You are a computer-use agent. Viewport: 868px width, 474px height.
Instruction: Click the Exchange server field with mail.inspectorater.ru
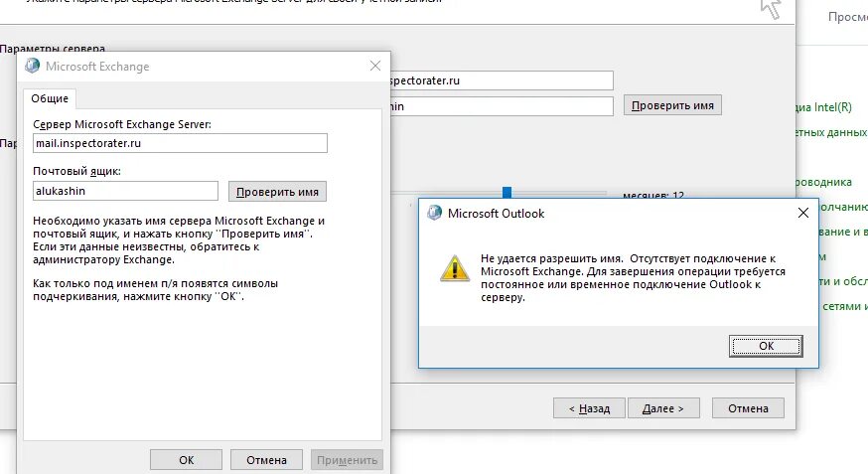pyautogui.click(x=180, y=143)
